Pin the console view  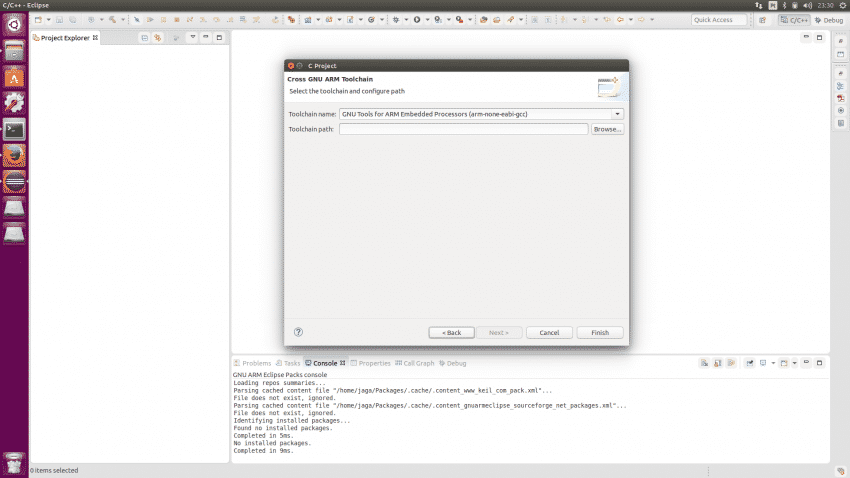[x=750, y=363]
